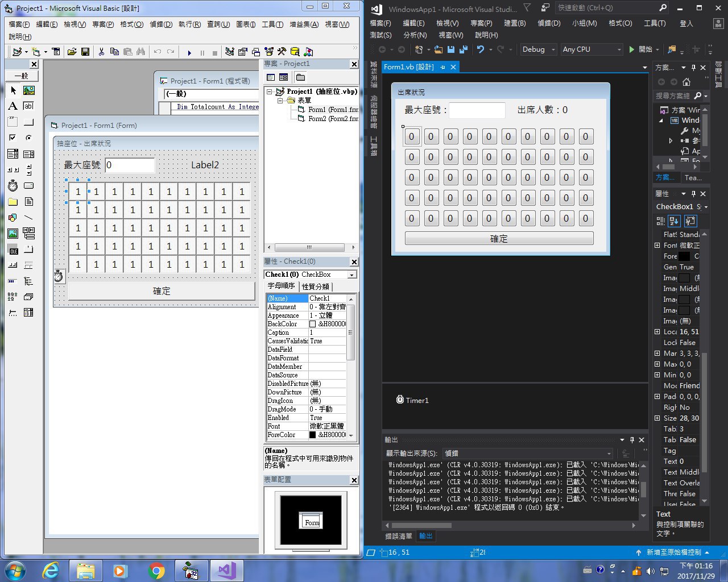Click the selected Check1 checkbox on VB6 form
The width and height of the screenshot is (728, 582).
[78, 192]
